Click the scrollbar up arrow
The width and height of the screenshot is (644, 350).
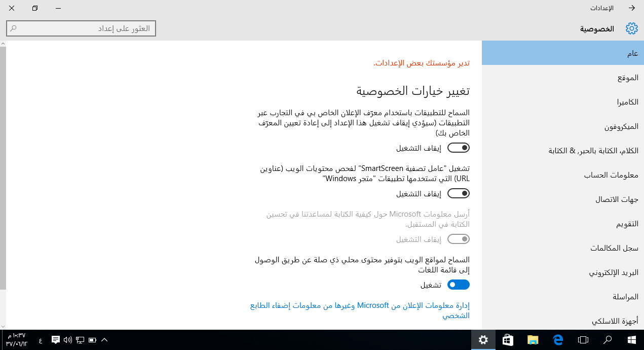click(3, 44)
